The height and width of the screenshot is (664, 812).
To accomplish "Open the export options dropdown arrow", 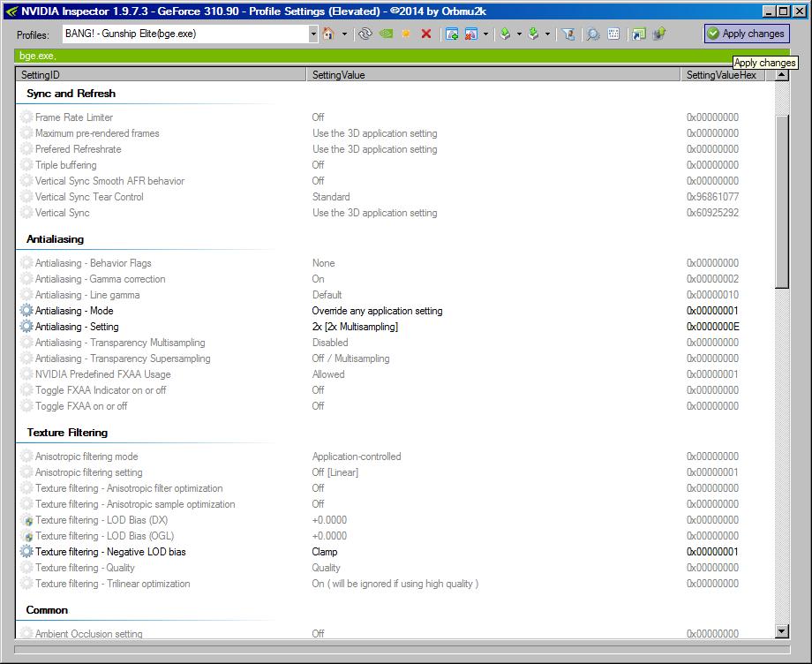I will 519,34.
